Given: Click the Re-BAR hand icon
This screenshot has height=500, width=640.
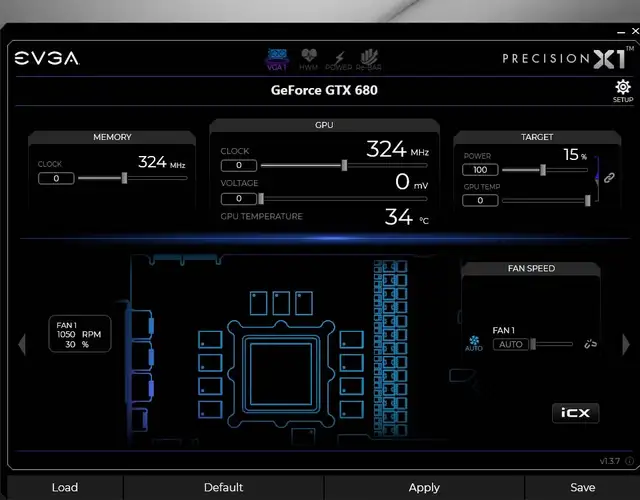Looking at the screenshot, I should click(x=369, y=59).
